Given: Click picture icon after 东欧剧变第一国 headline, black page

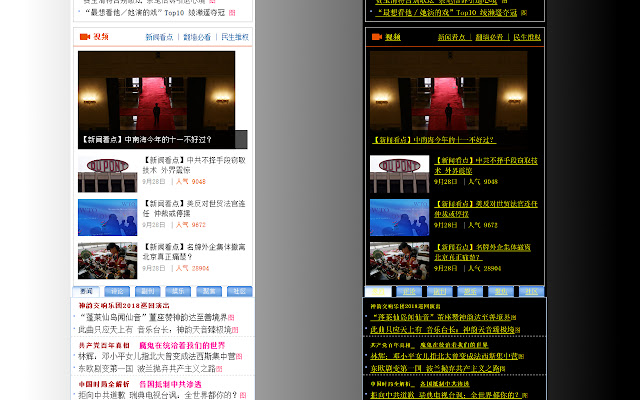Looking at the screenshot, I should [503, 369].
